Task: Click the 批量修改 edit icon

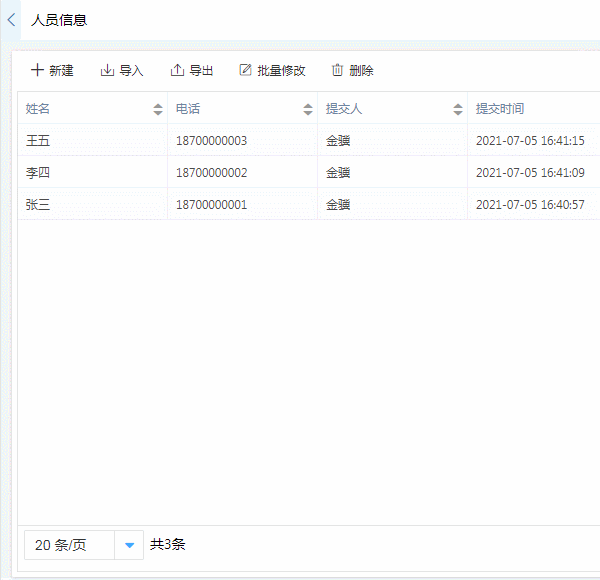Action: click(246, 70)
